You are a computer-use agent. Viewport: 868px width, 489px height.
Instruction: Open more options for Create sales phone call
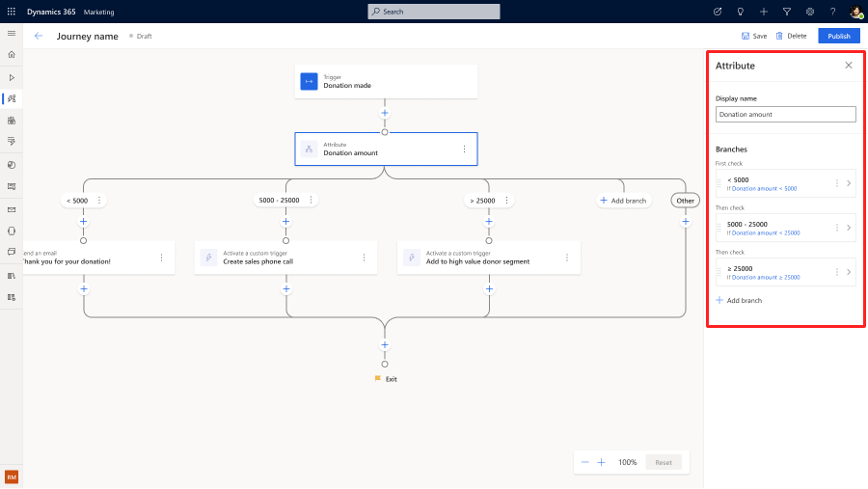coord(364,258)
